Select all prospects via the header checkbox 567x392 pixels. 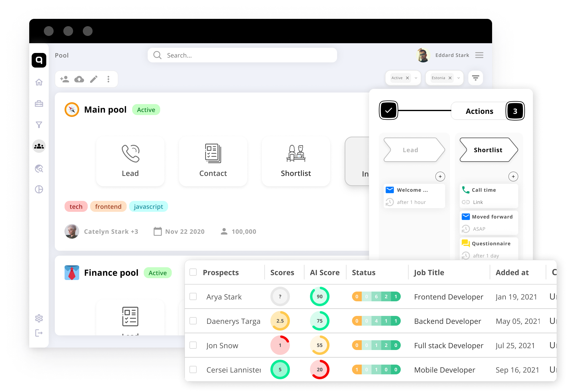click(x=193, y=272)
